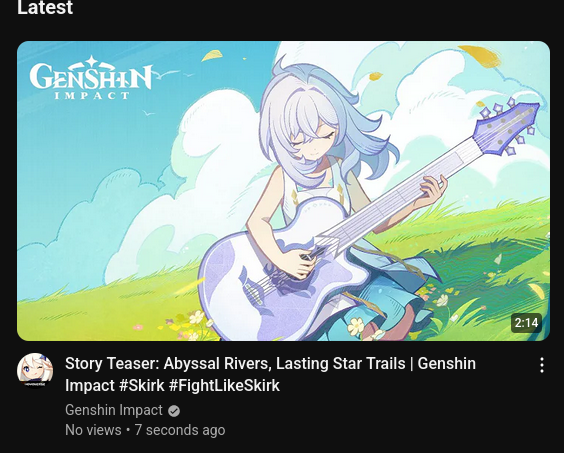Click the Latest section heading
Viewport: 564px width, 453px height.
(45, 7)
